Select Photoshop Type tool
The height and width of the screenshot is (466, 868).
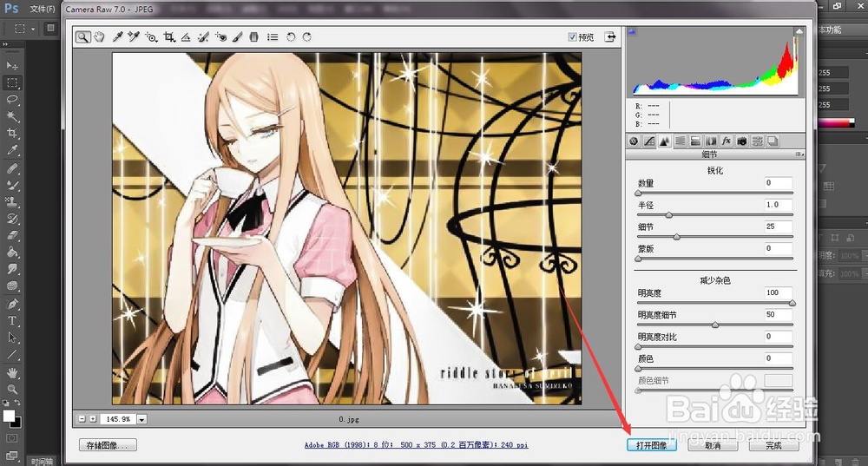point(11,320)
